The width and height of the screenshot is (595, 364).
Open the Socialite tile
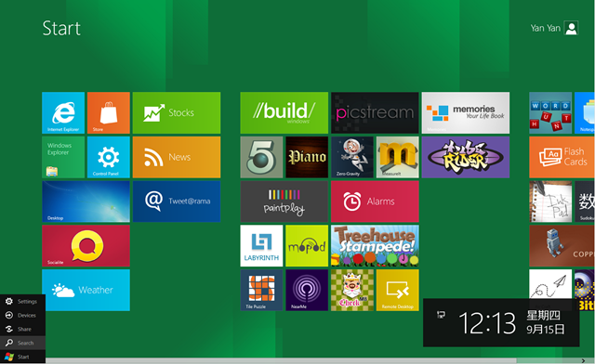[86, 246]
